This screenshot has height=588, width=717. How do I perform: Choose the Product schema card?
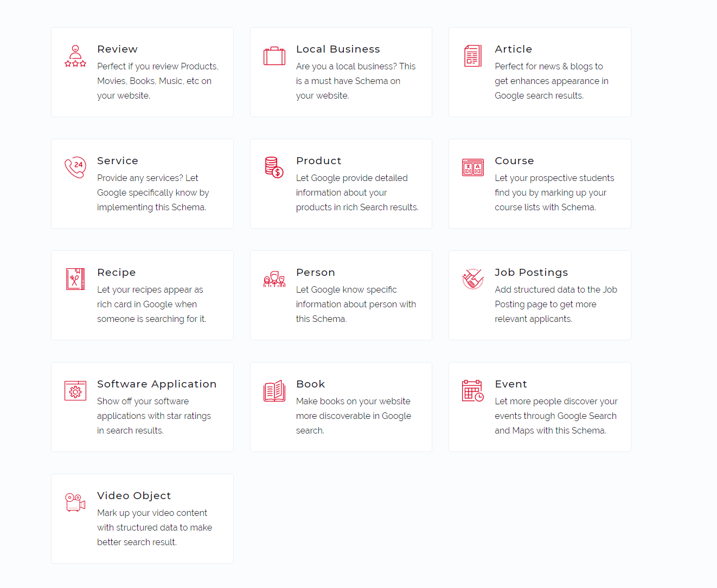click(x=341, y=184)
